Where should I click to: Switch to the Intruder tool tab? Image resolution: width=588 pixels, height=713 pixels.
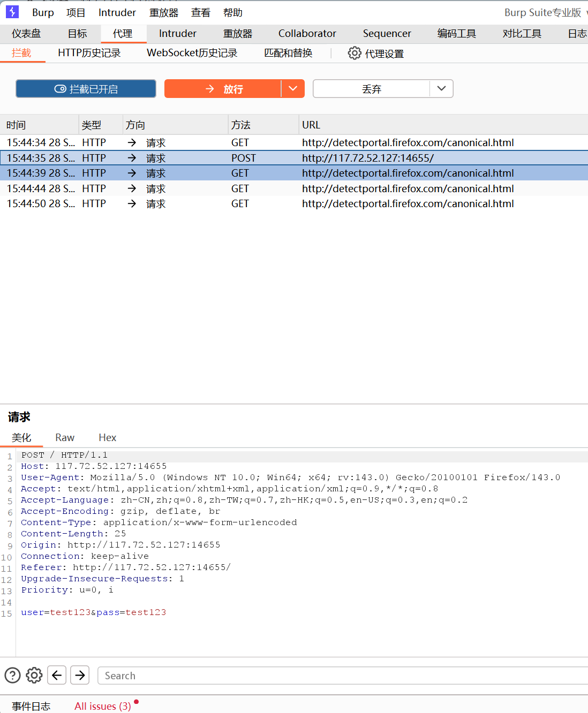(x=178, y=33)
